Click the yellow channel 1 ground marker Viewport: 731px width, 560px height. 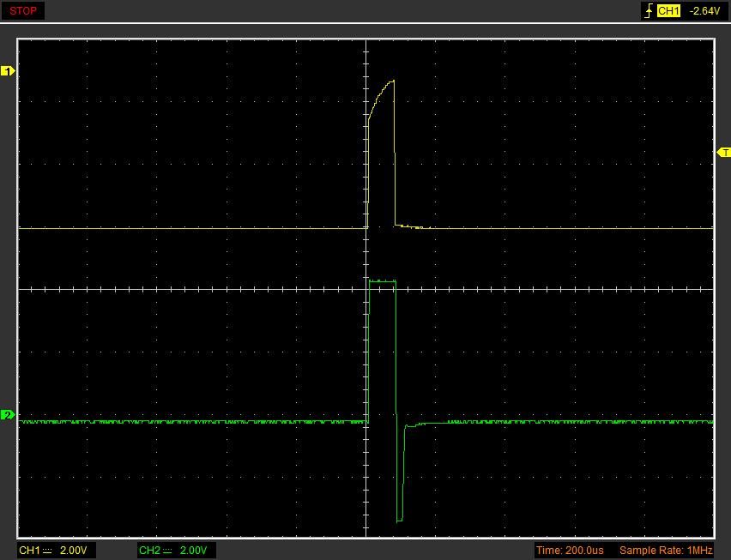pyautogui.click(x=8, y=71)
